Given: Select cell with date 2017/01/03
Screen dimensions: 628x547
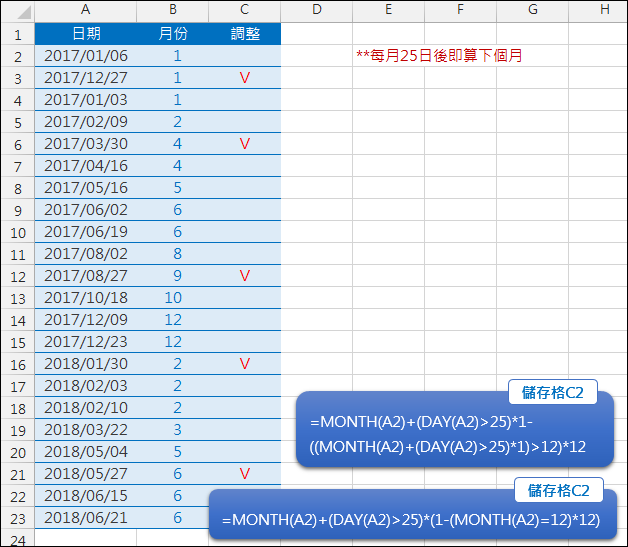Looking at the screenshot, I should pyautogui.click(x=86, y=100).
